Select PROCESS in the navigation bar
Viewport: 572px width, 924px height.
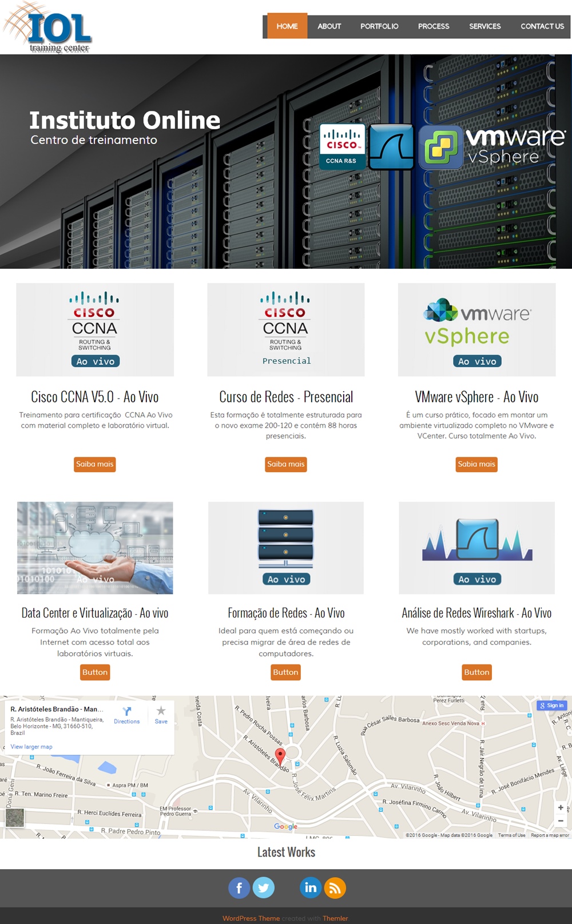pyautogui.click(x=434, y=26)
